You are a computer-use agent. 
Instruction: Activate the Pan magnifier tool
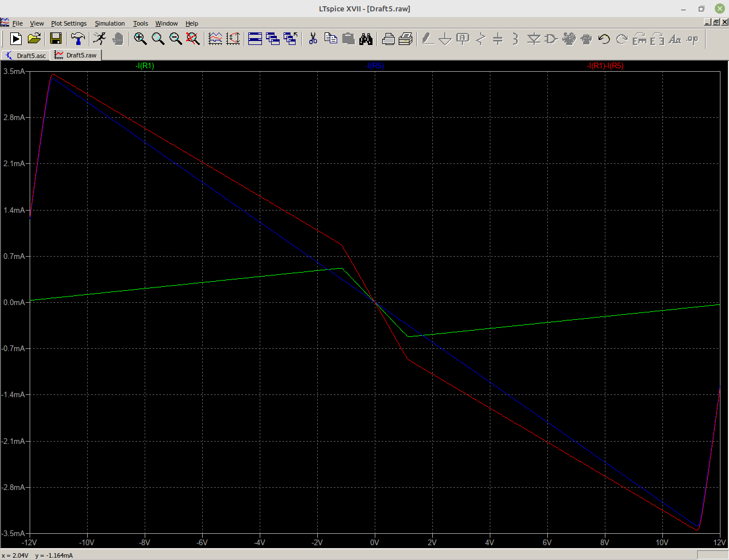pos(158,39)
